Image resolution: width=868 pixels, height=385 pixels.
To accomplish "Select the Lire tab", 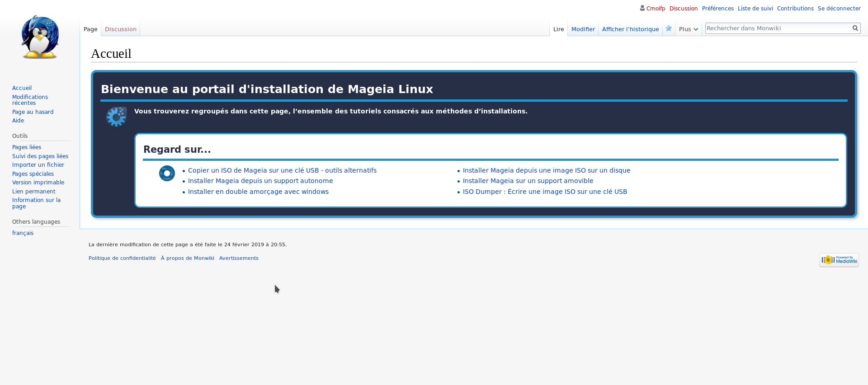I will (x=559, y=29).
